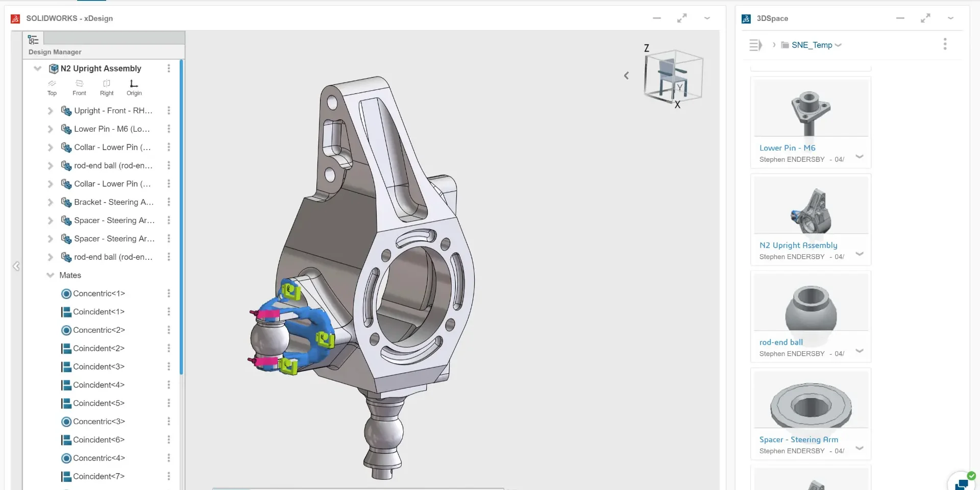Open options for Concentric<2> mate
Screen dimensions: 980x490
coord(169,330)
